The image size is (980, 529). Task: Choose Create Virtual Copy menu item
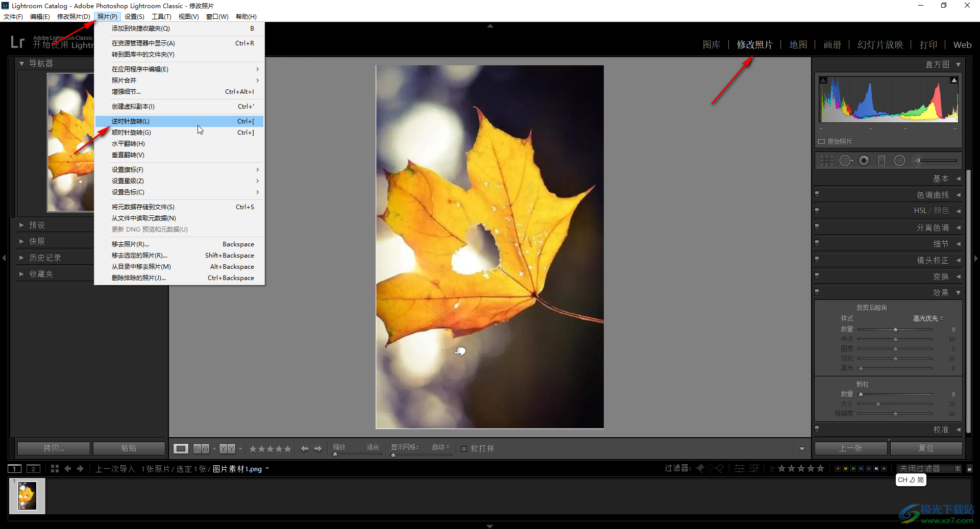tap(179, 107)
